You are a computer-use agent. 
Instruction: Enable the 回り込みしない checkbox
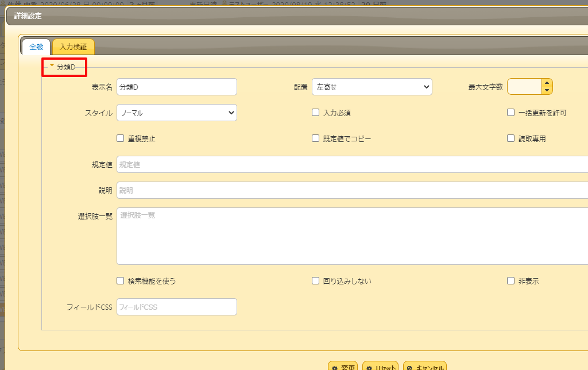tap(315, 280)
